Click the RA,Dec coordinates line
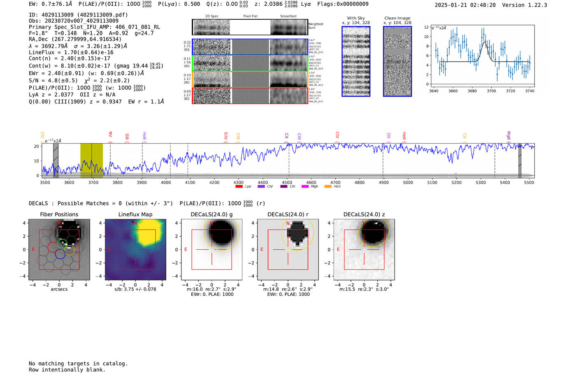Viewport: 576px width, 392px height. click(x=75, y=39)
